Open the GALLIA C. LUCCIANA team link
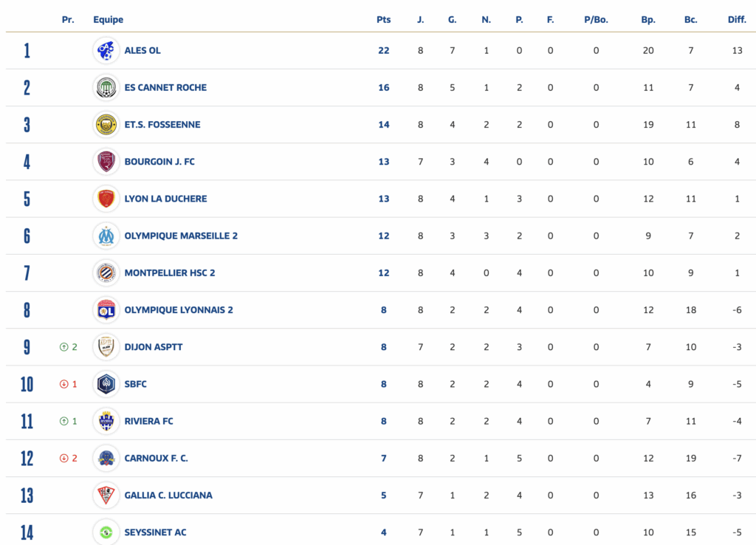Viewport: 756px width, 545px height. (x=168, y=495)
